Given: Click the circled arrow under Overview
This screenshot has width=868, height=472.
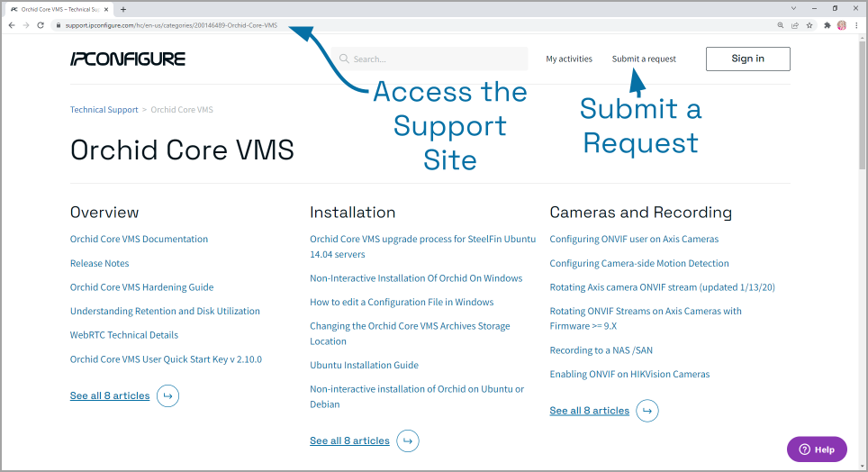Looking at the screenshot, I should 167,395.
